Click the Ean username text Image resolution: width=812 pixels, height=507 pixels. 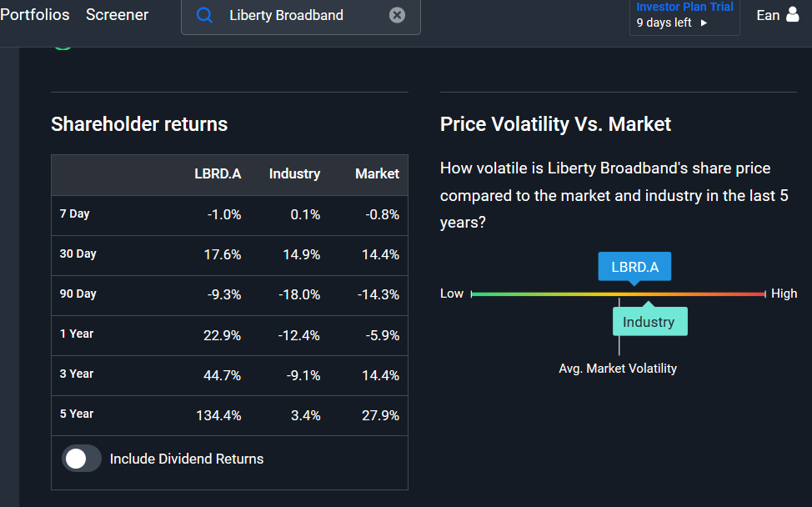pyautogui.click(x=768, y=15)
